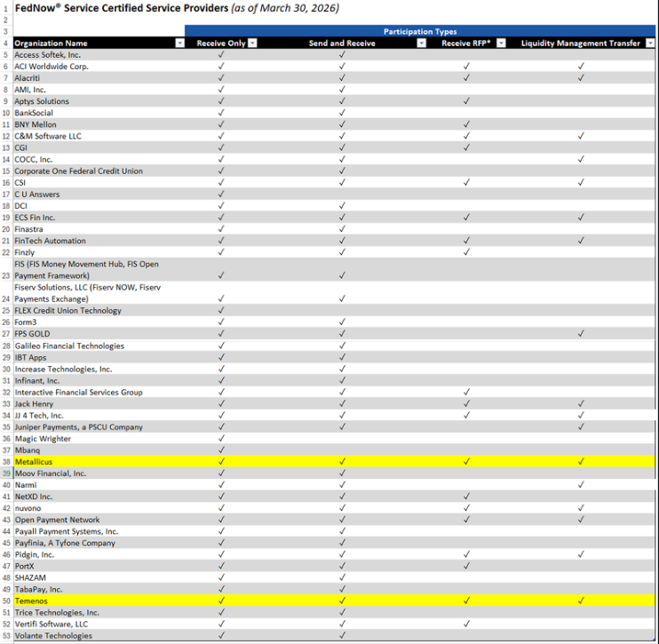This screenshot has height=644, width=659.
Task: Select the COCC, Inc. cell
Action: click(99, 159)
